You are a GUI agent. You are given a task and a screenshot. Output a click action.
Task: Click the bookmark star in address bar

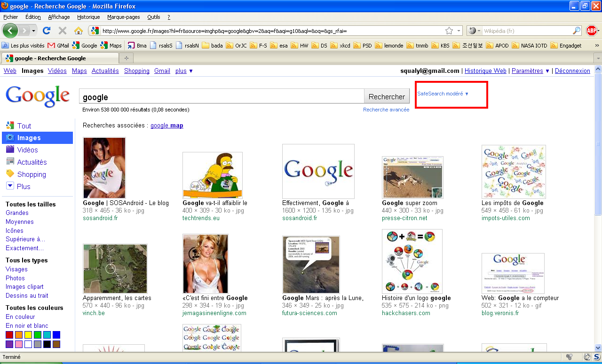click(x=449, y=31)
